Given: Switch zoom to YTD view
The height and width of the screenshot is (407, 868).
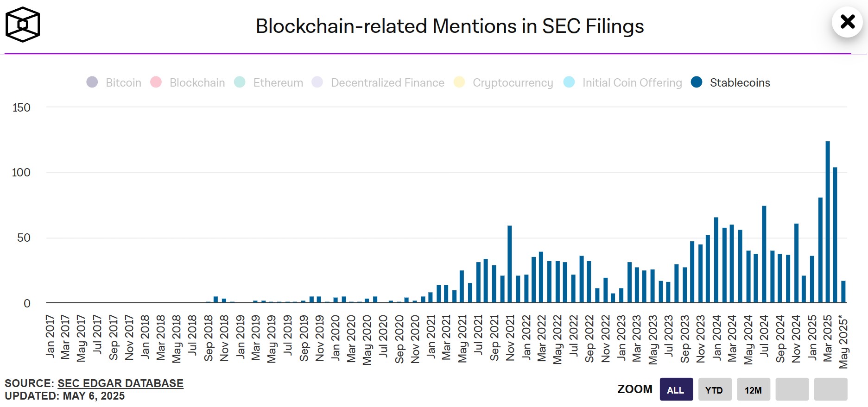Looking at the screenshot, I should point(715,389).
